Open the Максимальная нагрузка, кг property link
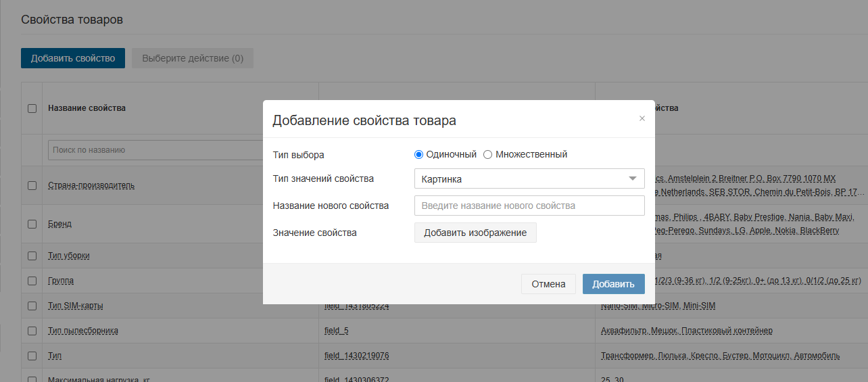 (x=99, y=379)
